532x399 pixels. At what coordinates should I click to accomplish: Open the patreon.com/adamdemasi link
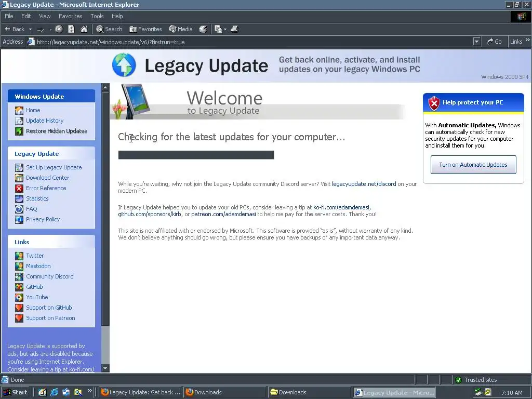coord(223,214)
